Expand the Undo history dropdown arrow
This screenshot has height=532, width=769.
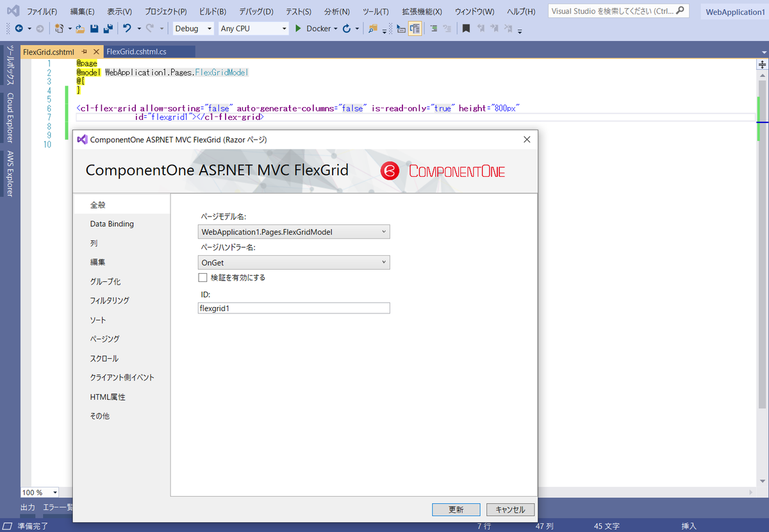point(139,29)
